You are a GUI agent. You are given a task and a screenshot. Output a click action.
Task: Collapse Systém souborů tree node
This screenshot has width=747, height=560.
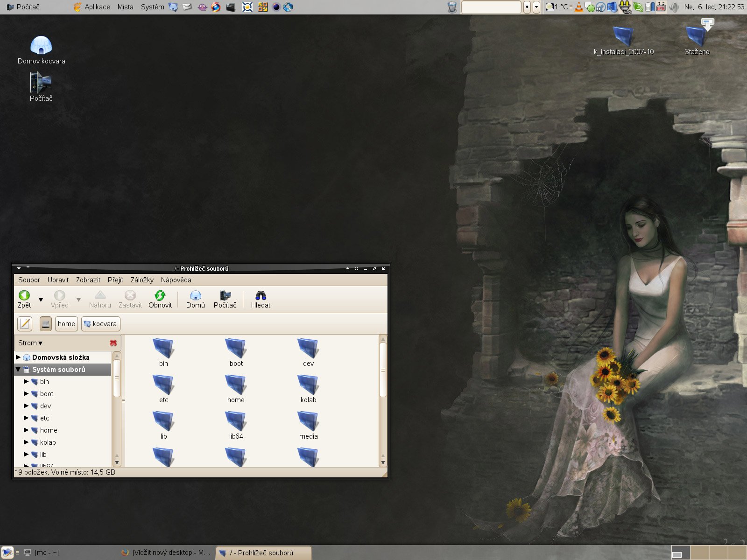pos(18,369)
